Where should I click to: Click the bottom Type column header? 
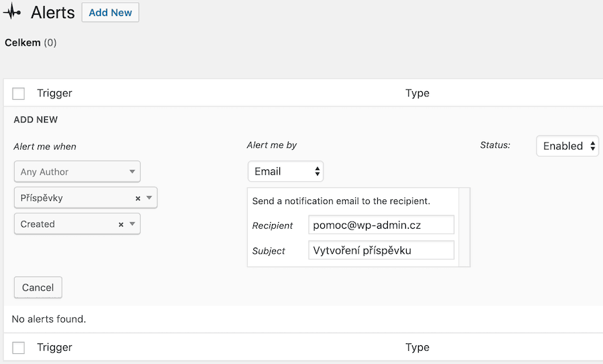(x=417, y=347)
